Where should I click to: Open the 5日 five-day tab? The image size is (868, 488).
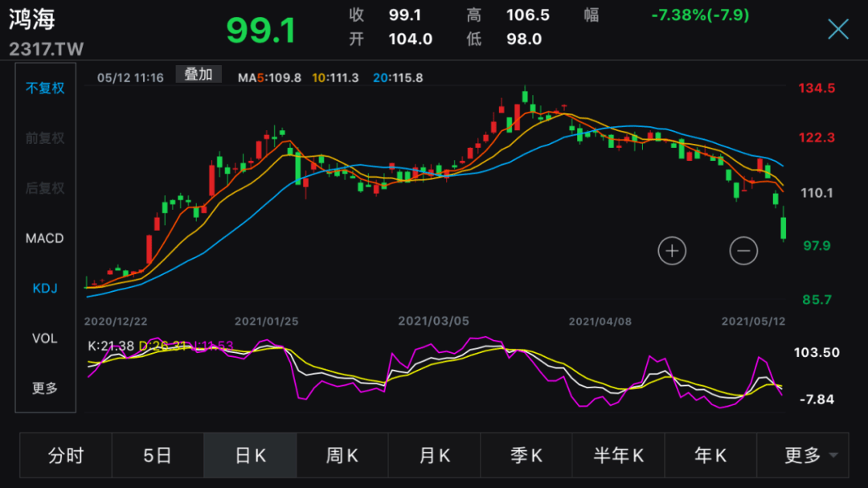point(158,455)
